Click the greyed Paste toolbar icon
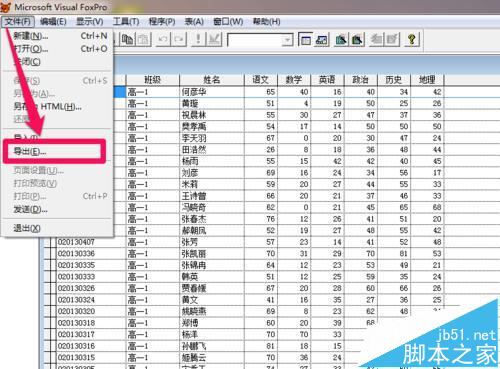This screenshot has height=369, width=500. (x=143, y=40)
